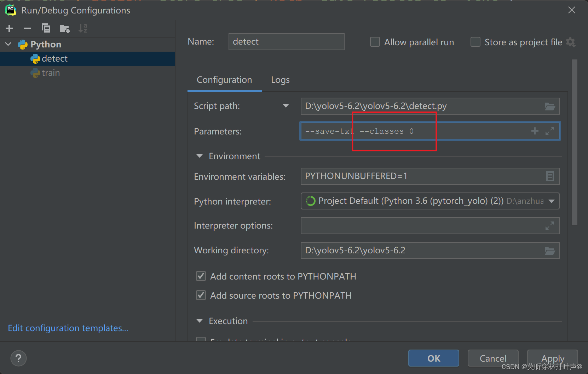Open Edit configuration templates link
The height and width of the screenshot is (374, 588).
pyautogui.click(x=68, y=328)
